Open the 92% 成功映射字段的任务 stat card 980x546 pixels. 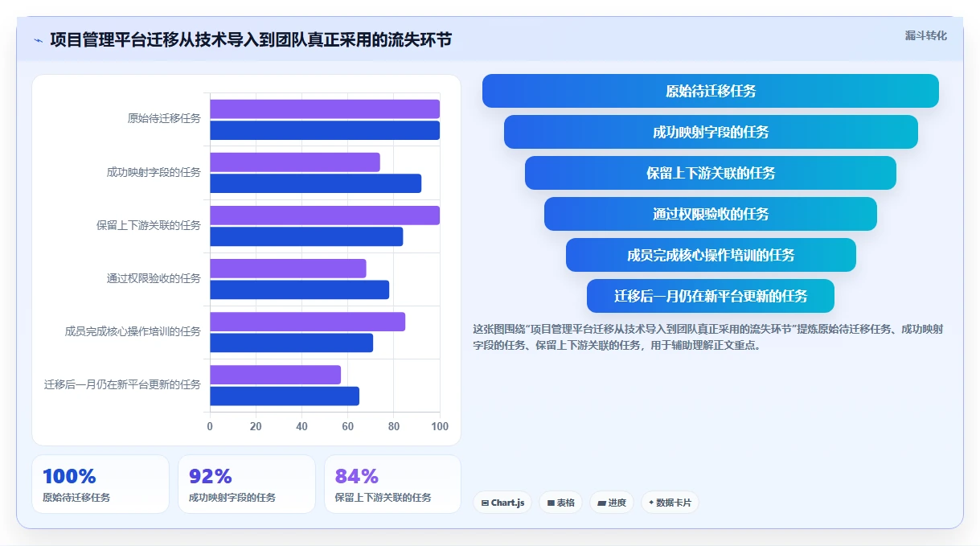coord(247,484)
